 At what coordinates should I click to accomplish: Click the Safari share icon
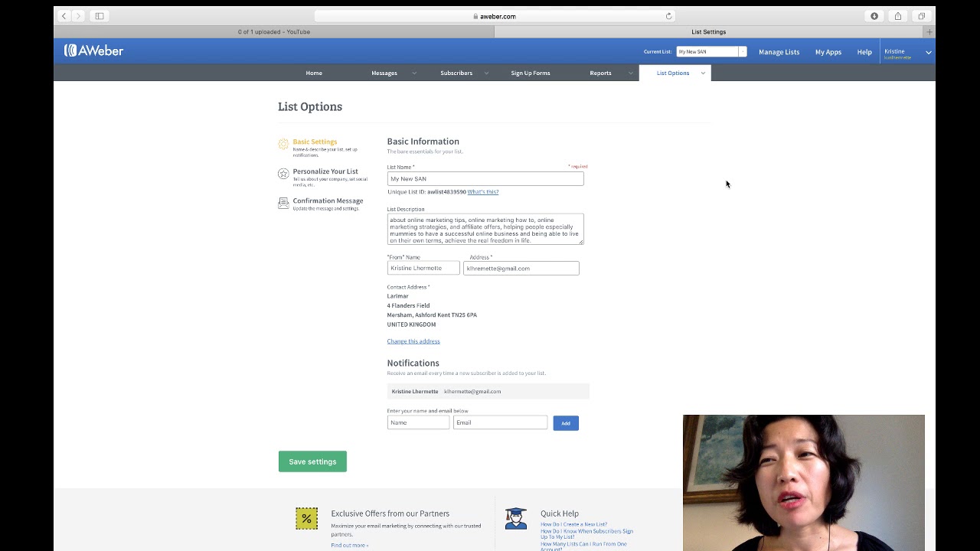898,16
